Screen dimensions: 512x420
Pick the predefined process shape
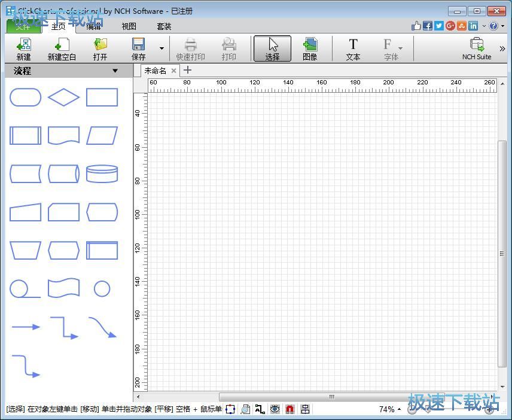(26, 136)
